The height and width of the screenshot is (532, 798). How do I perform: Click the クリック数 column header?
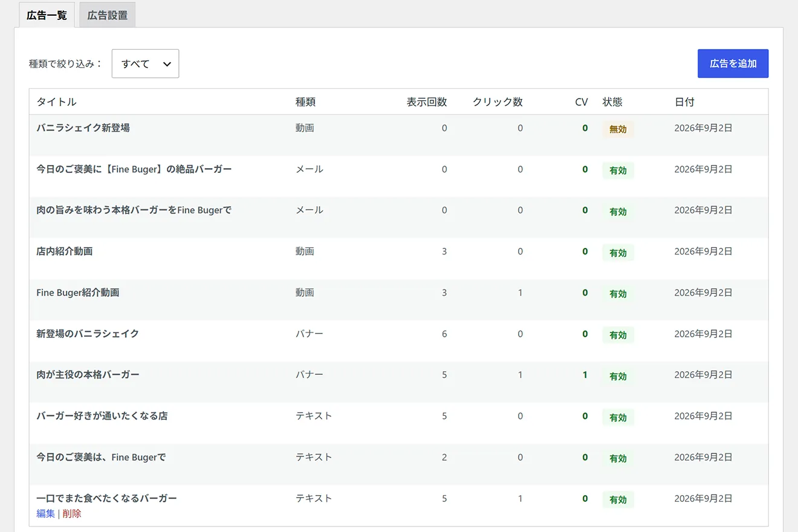click(x=498, y=102)
